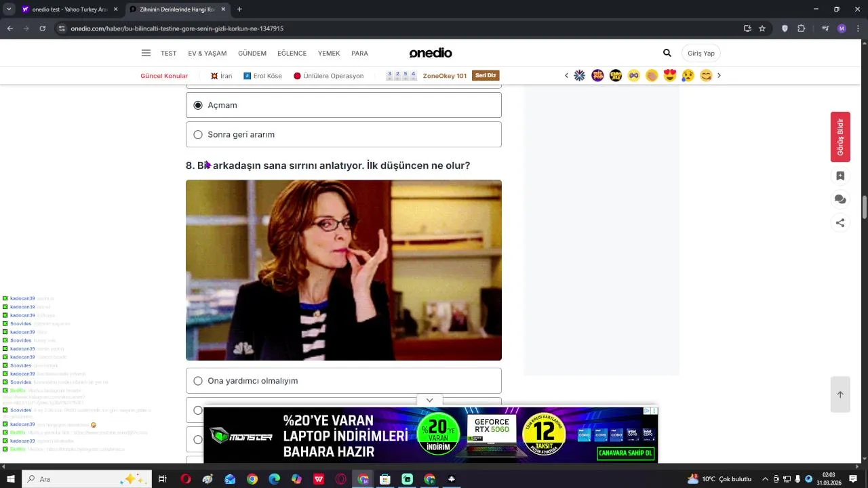
Task: Click the scroll-to-top arrow button
Action: (x=840, y=394)
